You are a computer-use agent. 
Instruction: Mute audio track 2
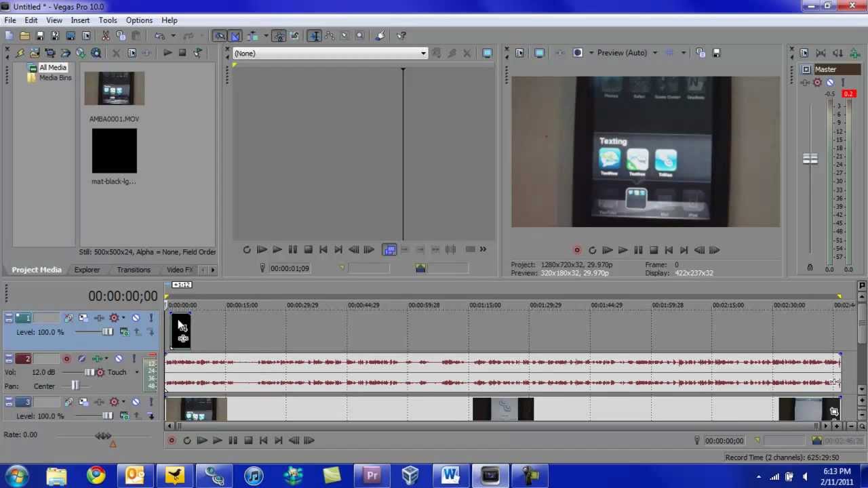tap(119, 359)
